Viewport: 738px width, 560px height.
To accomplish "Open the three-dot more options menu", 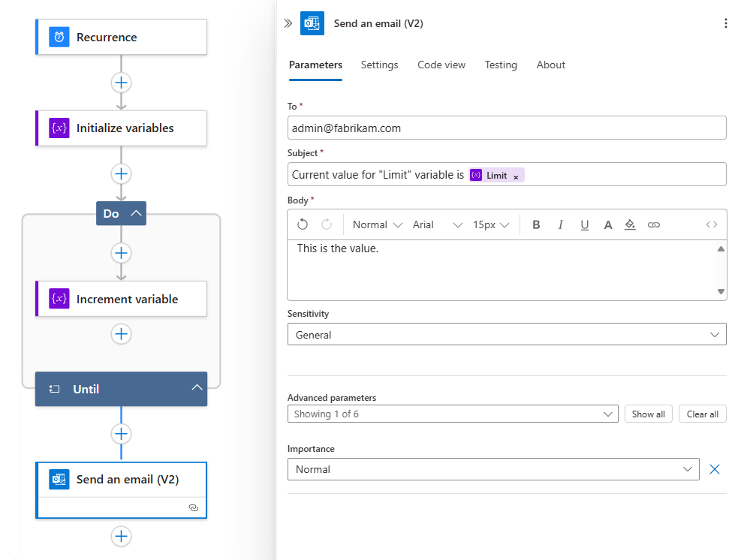I will coord(725,23).
